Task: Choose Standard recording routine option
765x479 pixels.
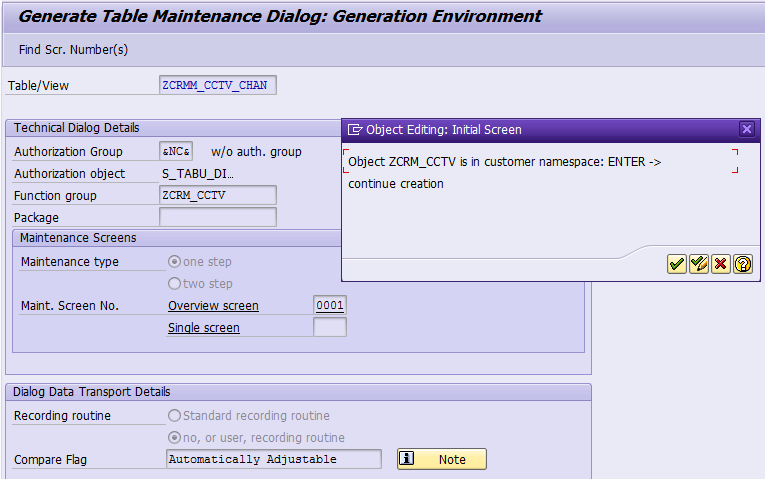Action: click(x=174, y=416)
